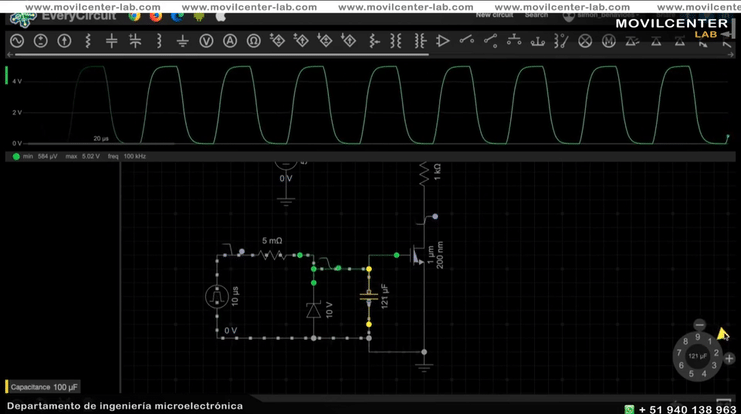Click digit 6 on the value dial
Screen dimensions: 741x414
pos(681,365)
